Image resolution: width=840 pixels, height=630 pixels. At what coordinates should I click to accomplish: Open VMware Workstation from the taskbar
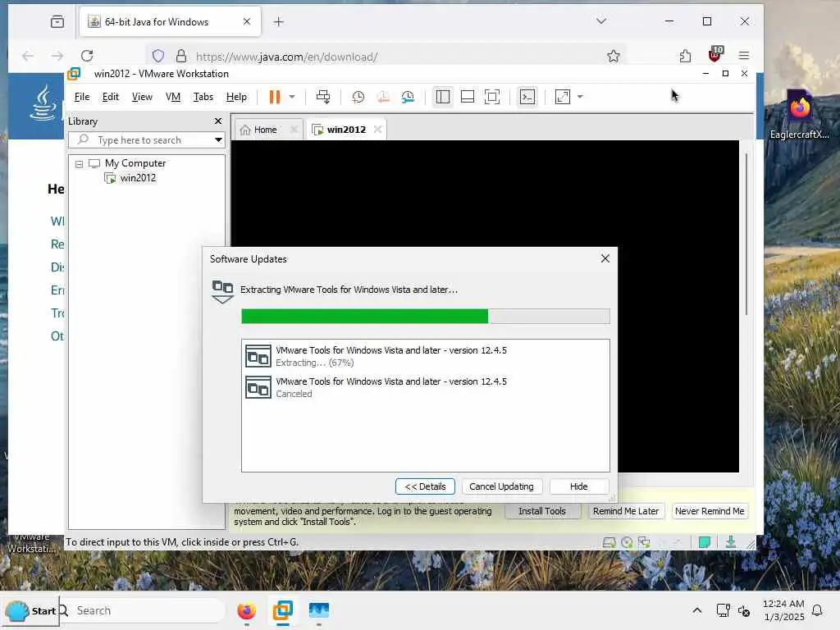click(283, 610)
